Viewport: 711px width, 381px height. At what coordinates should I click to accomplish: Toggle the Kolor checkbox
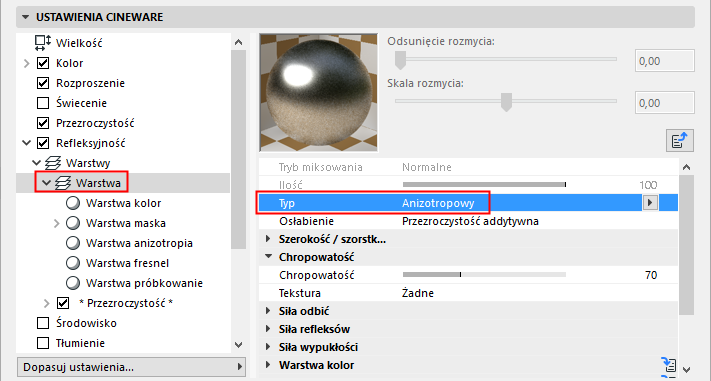coord(43,63)
